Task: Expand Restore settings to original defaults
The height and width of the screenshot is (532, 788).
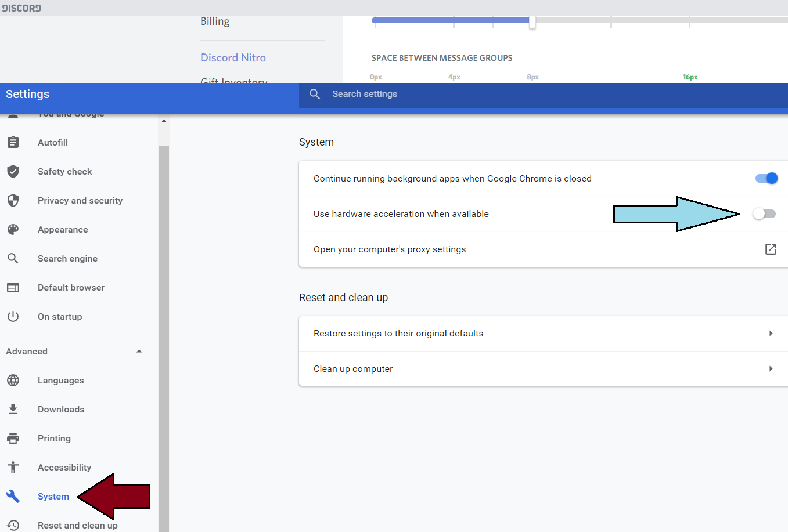Action: coord(543,334)
